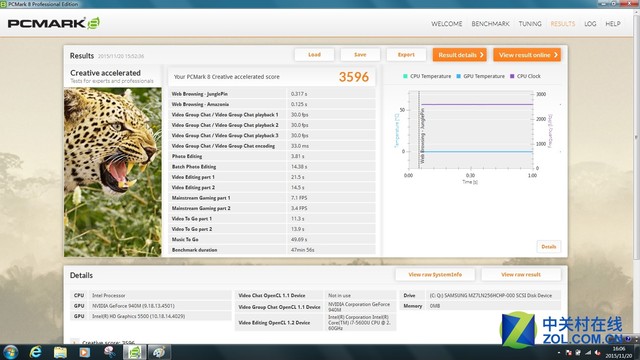Screen dimensions: 640x360
Task: Select the Batch Photo Editing row
Action: pos(272,167)
